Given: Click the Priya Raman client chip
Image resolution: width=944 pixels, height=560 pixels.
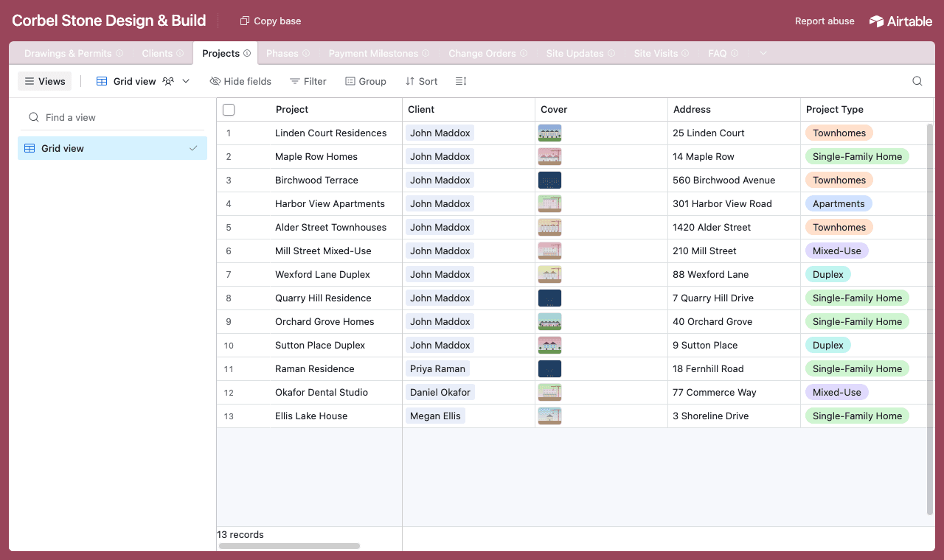Looking at the screenshot, I should [437, 369].
